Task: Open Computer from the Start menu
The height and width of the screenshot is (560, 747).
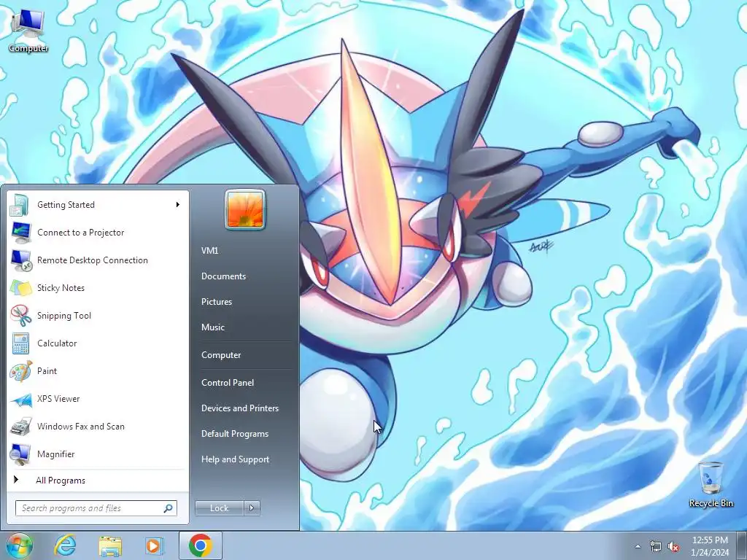Action: point(221,355)
